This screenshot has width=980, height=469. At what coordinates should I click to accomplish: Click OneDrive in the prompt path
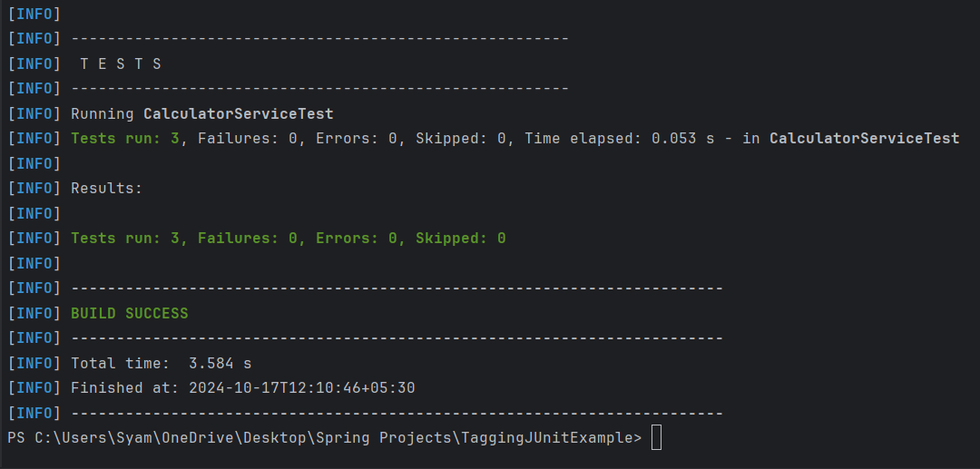pyautogui.click(x=197, y=438)
